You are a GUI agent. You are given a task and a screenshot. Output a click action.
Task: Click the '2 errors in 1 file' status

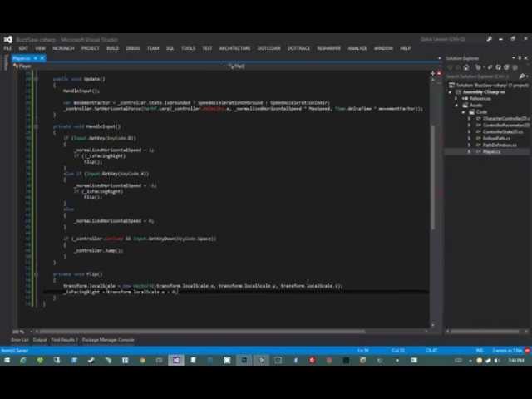tap(507, 351)
